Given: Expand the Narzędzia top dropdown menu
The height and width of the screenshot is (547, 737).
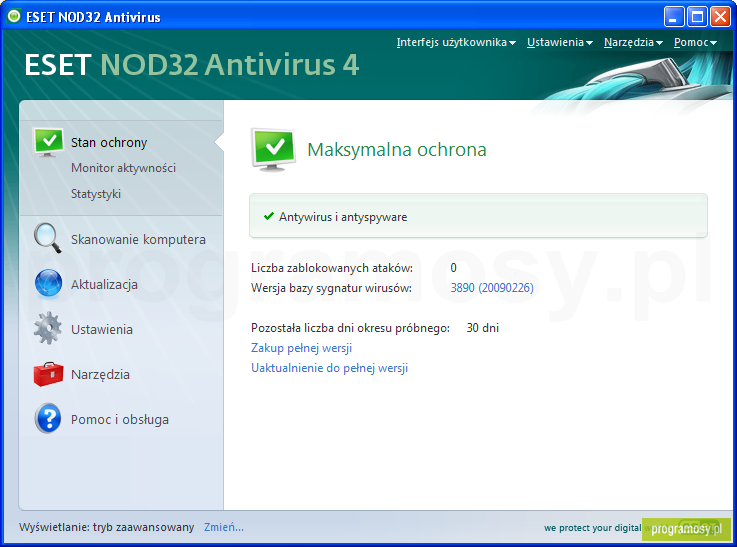Looking at the screenshot, I should point(633,42).
